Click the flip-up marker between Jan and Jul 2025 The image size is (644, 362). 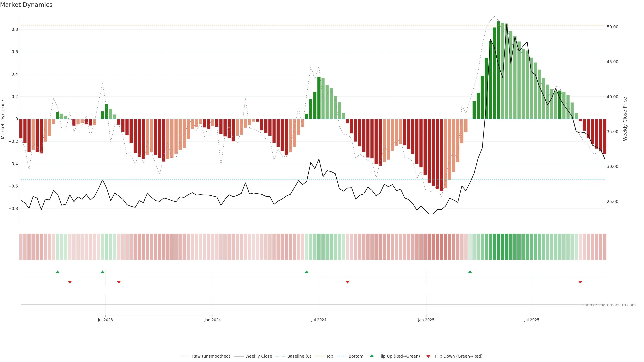470,272
